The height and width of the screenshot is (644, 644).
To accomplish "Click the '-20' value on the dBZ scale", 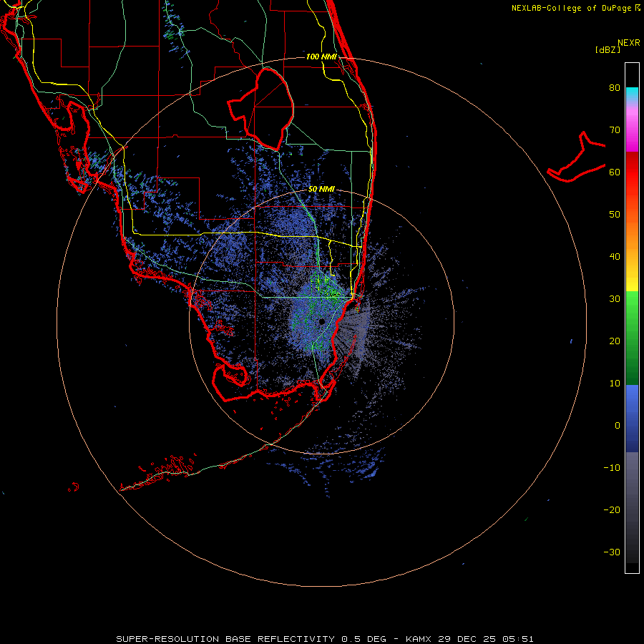I will coord(612,509).
